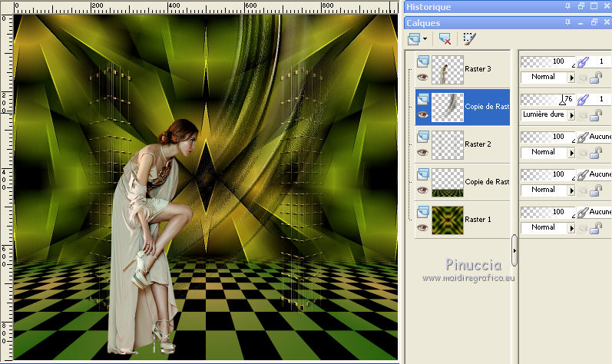612x364 pixels.
Task: Click the padlock icon for Raster 3
Action: point(596,78)
